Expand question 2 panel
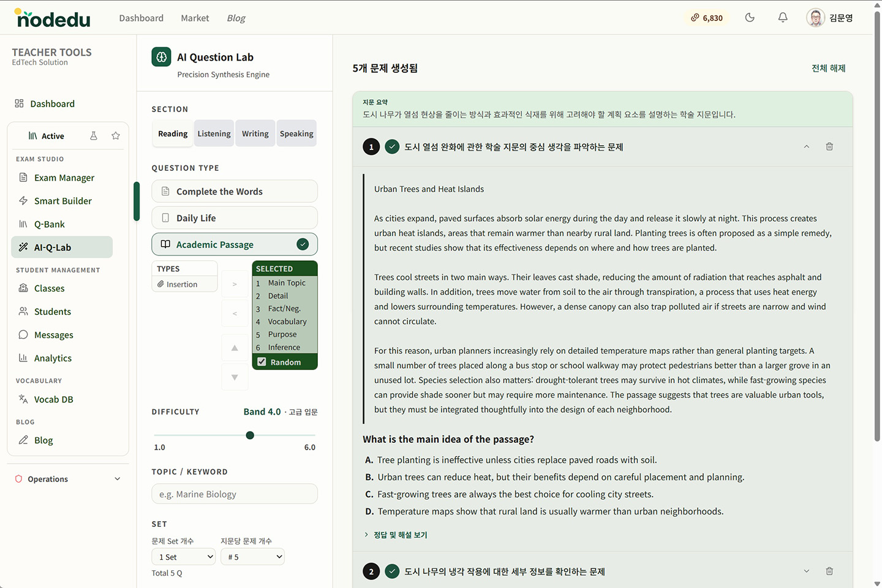Viewport: 882px width, 588px height. click(806, 571)
